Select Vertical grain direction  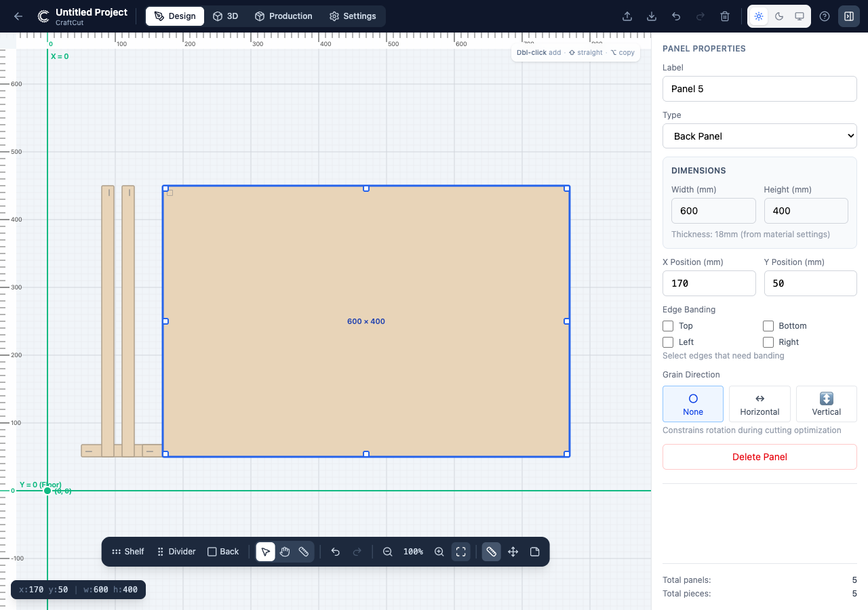coord(825,403)
